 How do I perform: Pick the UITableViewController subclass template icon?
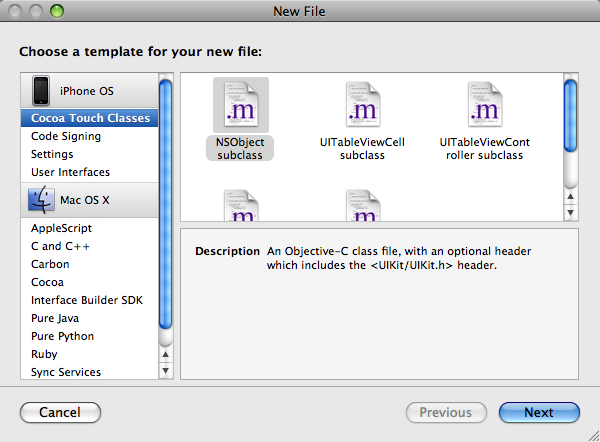point(484,103)
